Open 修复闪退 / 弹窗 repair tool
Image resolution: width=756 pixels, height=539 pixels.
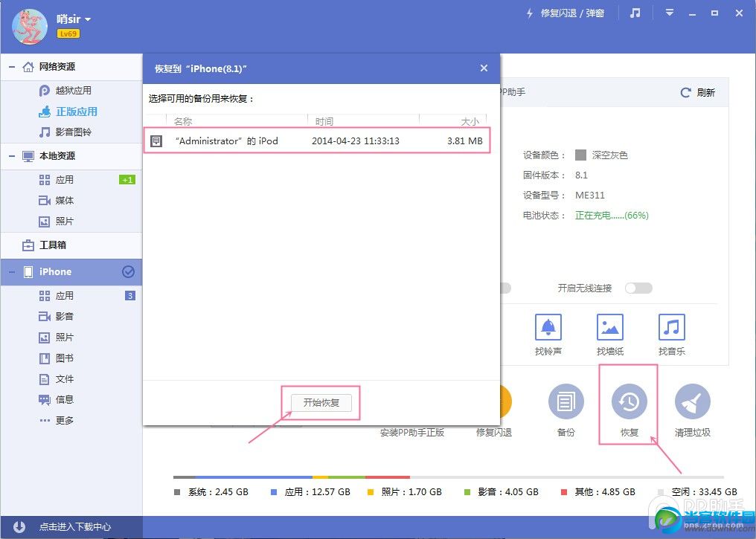[565, 13]
